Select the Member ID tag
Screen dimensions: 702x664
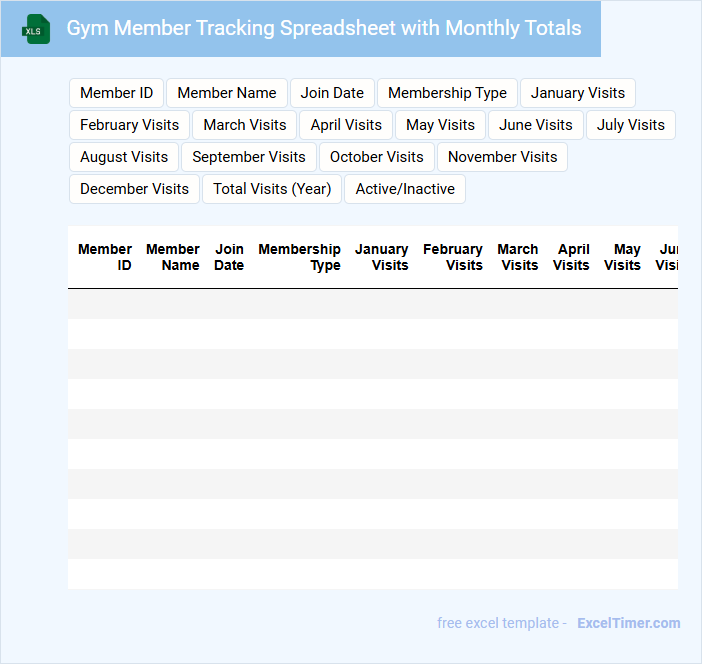[116, 93]
